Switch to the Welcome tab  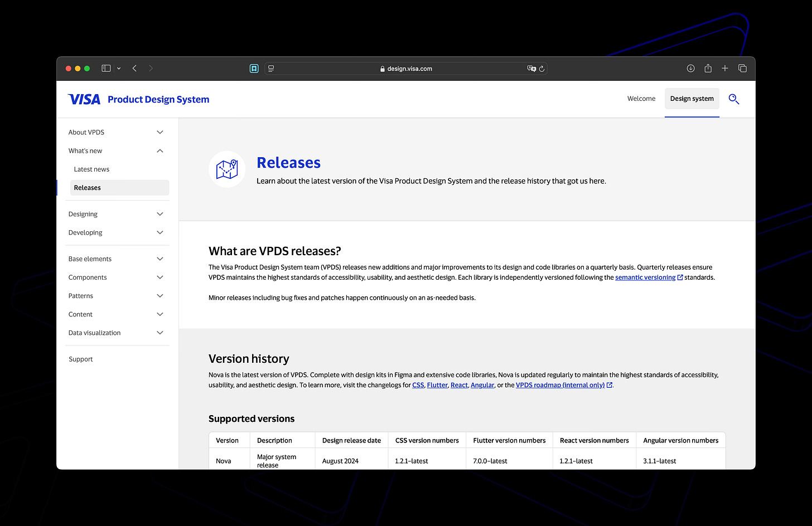[641, 99]
